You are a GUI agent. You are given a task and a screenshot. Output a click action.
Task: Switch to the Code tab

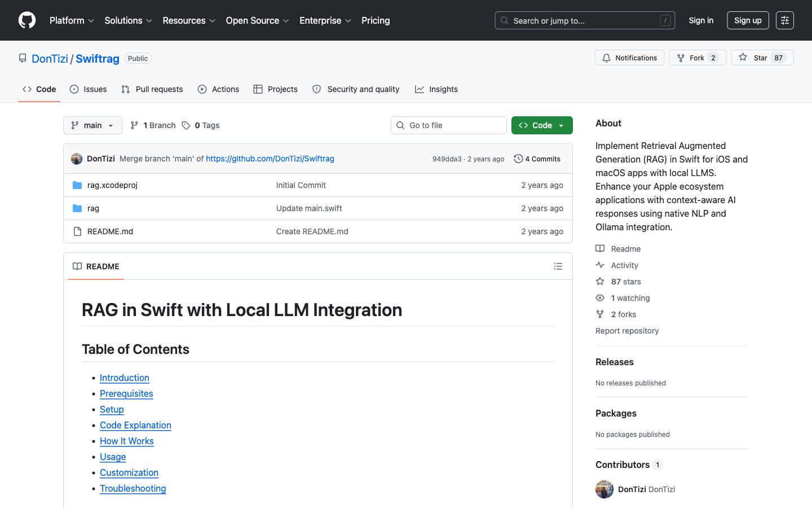coord(39,89)
